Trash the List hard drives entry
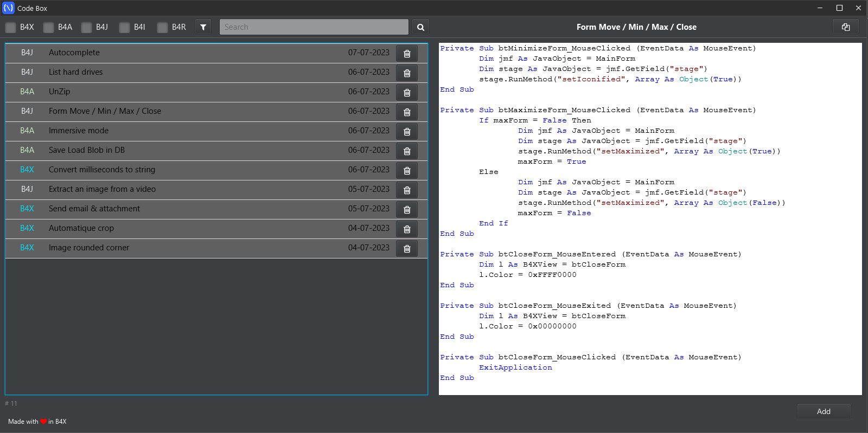This screenshot has width=868, height=433. point(407,73)
